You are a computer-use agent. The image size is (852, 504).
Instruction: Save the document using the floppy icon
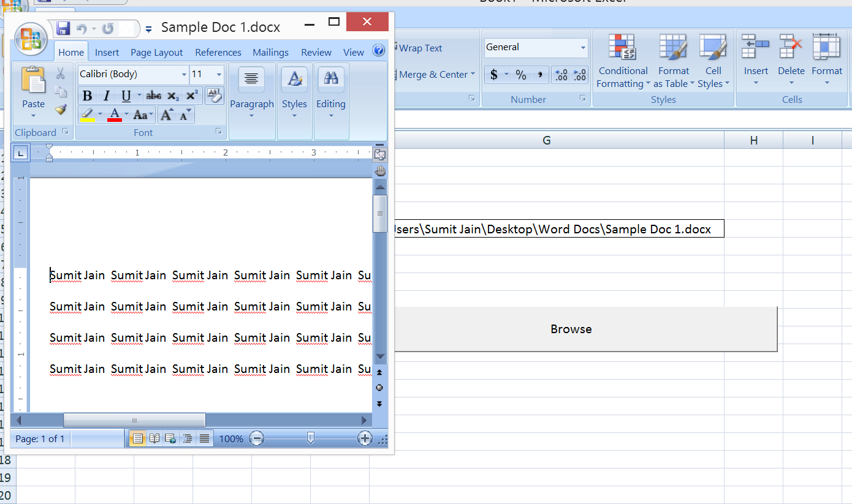63,28
